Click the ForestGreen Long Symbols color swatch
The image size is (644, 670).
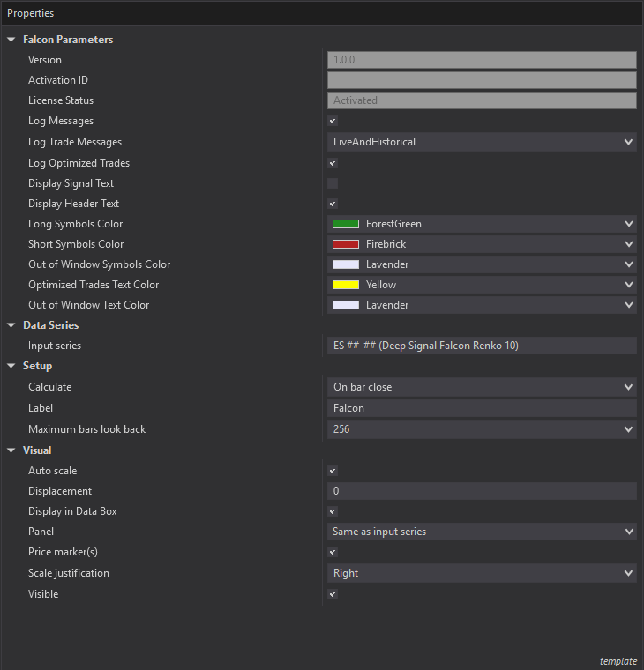pos(345,224)
